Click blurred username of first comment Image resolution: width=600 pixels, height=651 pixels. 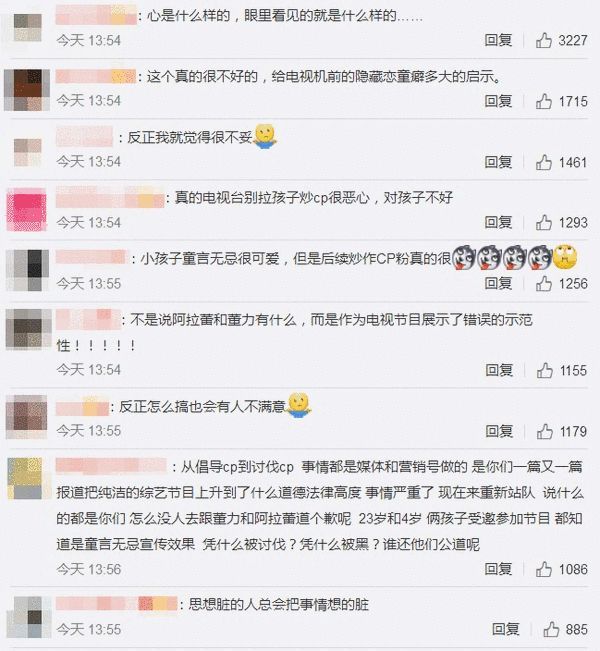click(x=96, y=16)
